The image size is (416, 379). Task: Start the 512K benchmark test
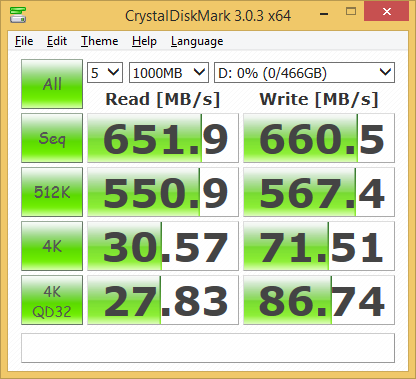pyautogui.click(x=52, y=192)
